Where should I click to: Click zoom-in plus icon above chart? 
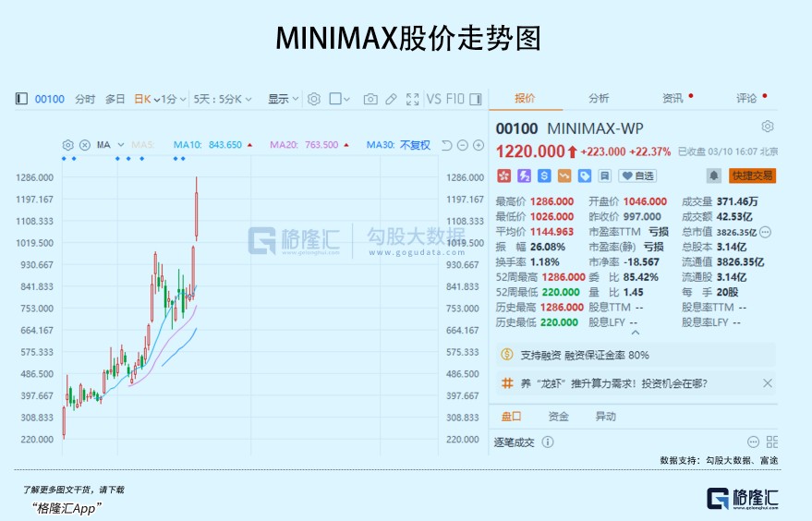pos(479,145)
